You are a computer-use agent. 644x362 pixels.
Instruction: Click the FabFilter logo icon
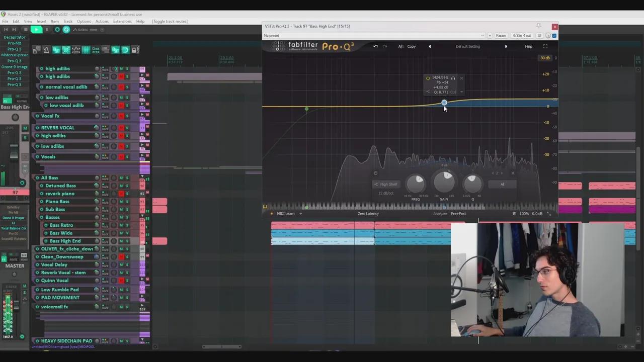pos(278,46)
